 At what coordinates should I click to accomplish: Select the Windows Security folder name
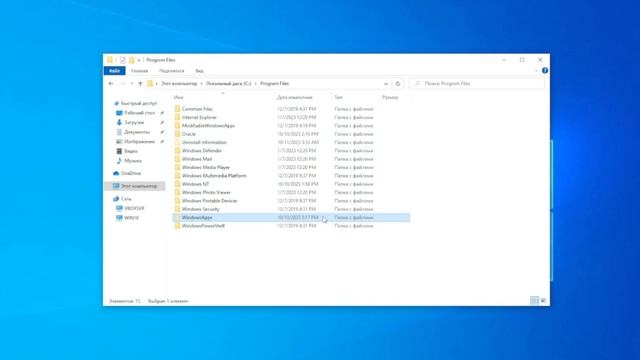point(200,209)
